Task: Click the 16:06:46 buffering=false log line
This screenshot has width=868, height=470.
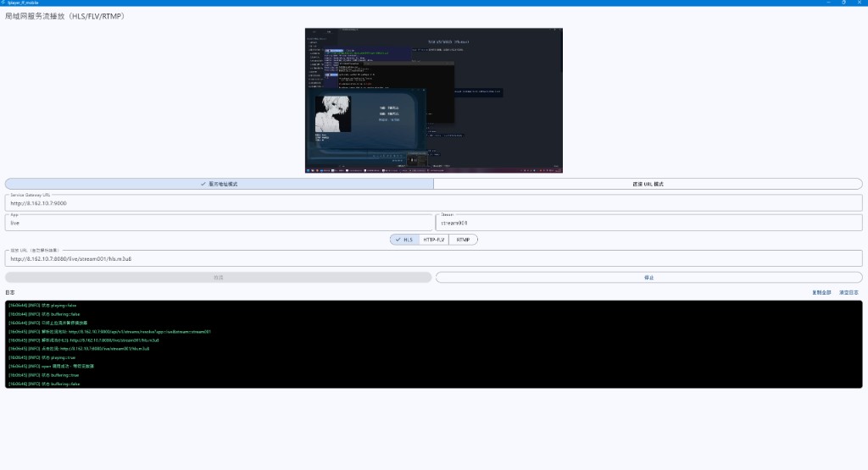Action: click(x=44, y=384)
